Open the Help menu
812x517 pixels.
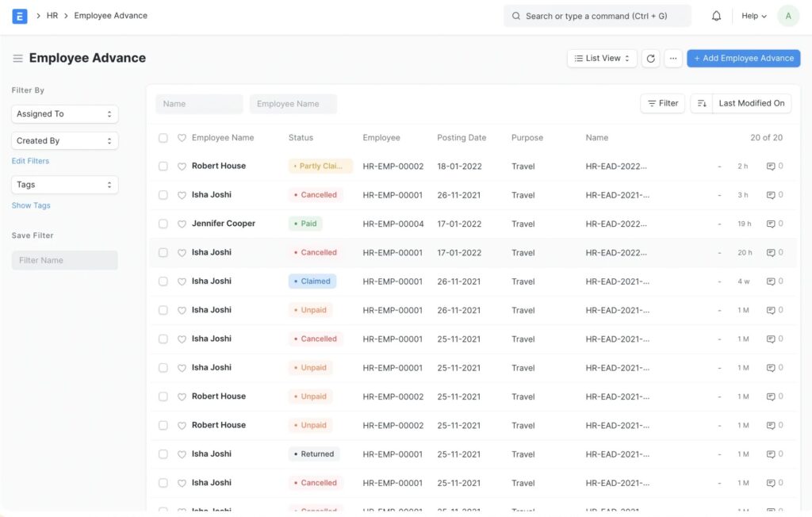753,16
